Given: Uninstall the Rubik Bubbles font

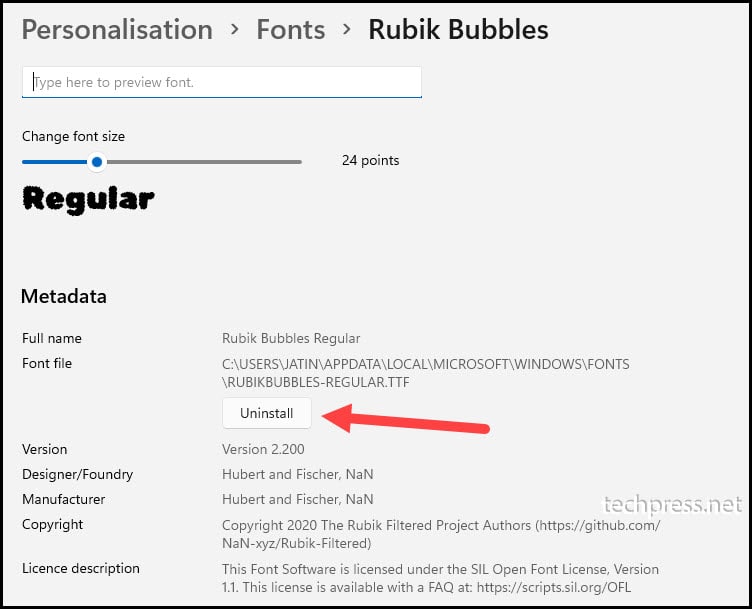Looking at the screenshot, I should coord(267,413).
